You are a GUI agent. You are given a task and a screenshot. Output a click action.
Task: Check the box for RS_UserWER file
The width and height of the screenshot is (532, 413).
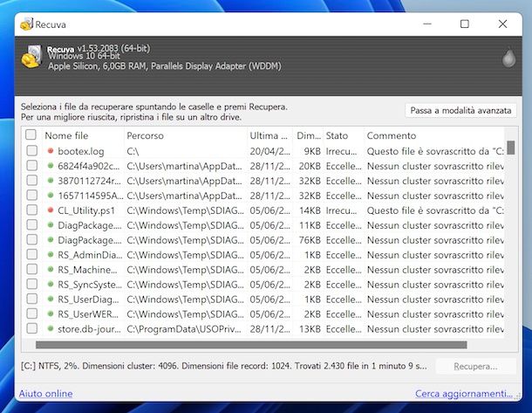coord(32,313)
